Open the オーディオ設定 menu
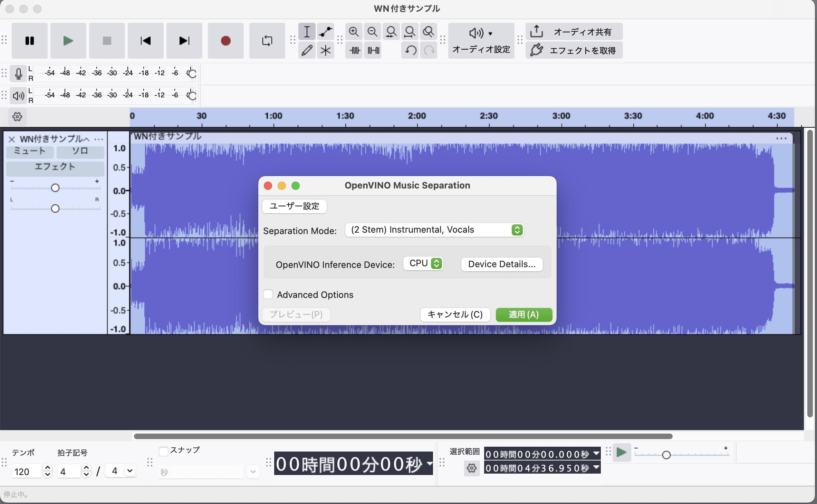Image resolution: width=817 pixels, height=504 pixels. (x=481, y=41)
